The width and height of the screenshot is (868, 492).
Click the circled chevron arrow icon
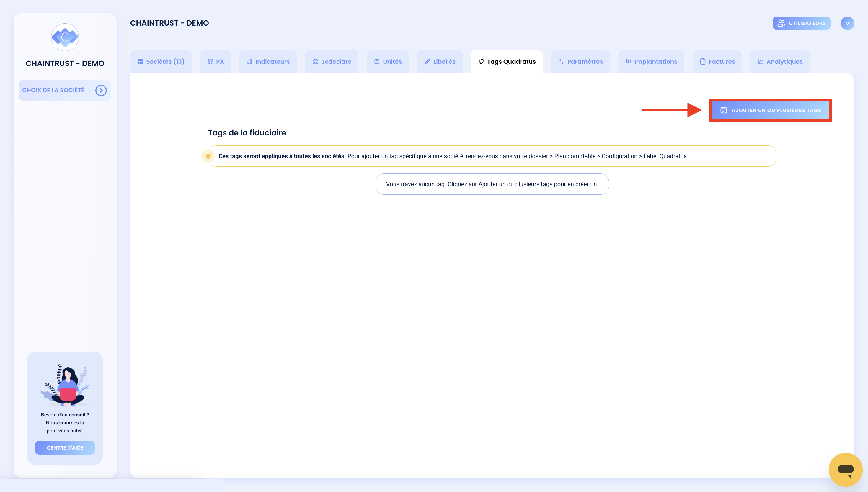pos(101,90)
